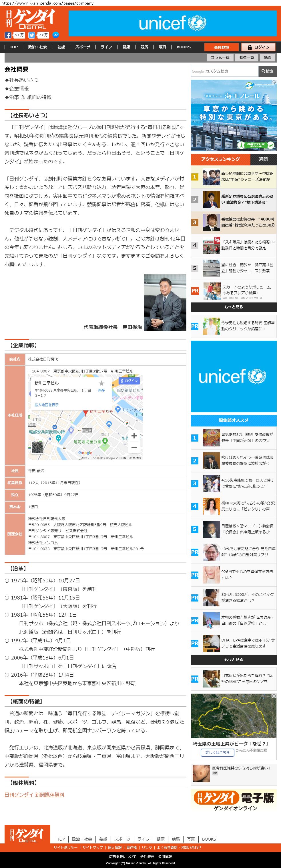Viewport: 281px width, 868px height.
Task: Open PR article about DHA・EPA サプリ
Action: (234, 643)
